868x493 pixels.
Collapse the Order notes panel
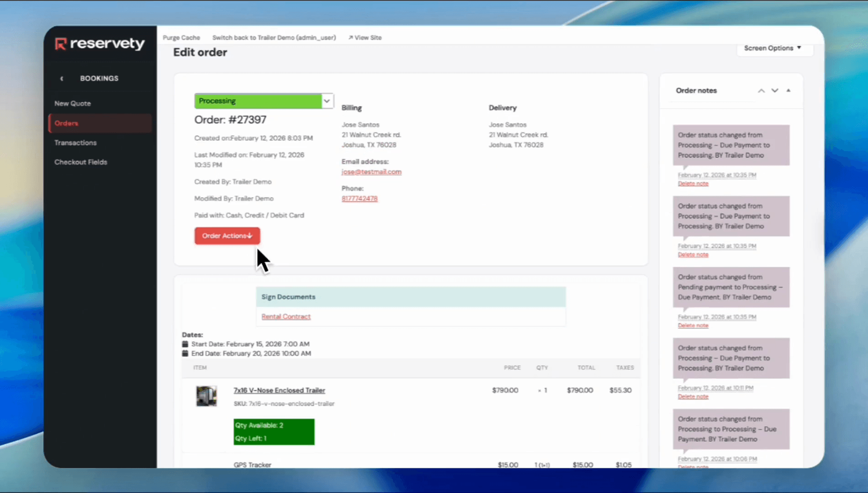click(789, 91)
